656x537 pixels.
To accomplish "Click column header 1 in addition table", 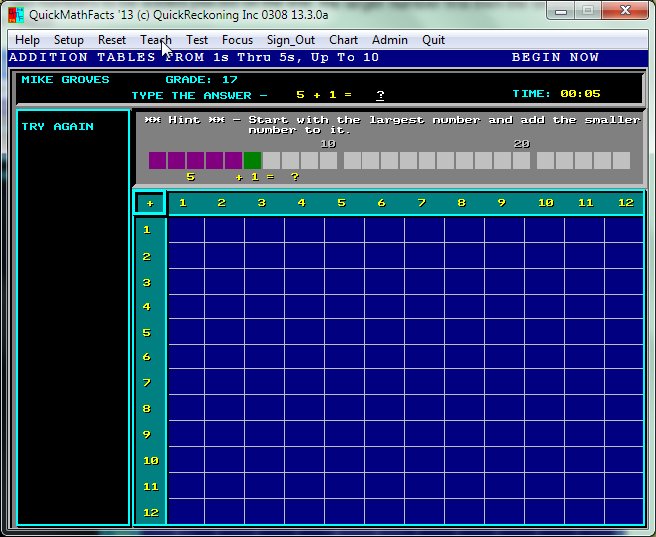I will 183,203.
